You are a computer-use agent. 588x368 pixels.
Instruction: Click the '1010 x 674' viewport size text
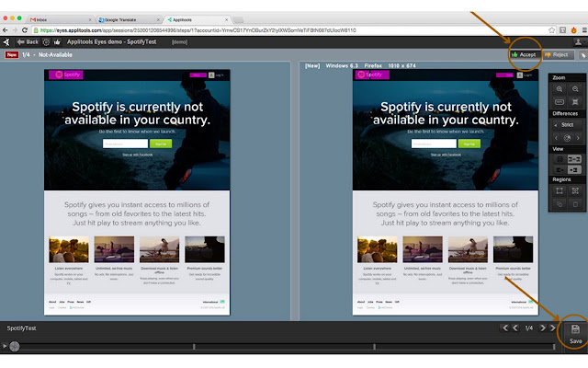point(401,65)
